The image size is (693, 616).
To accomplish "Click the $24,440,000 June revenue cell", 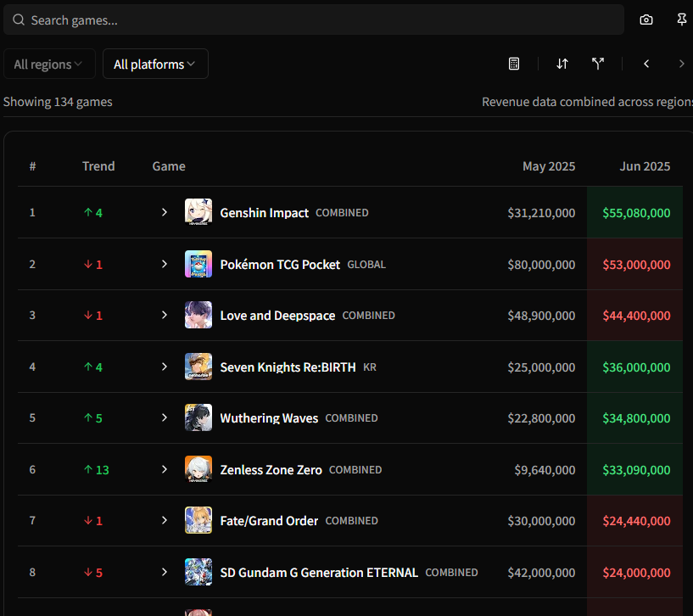I will 636,520.
